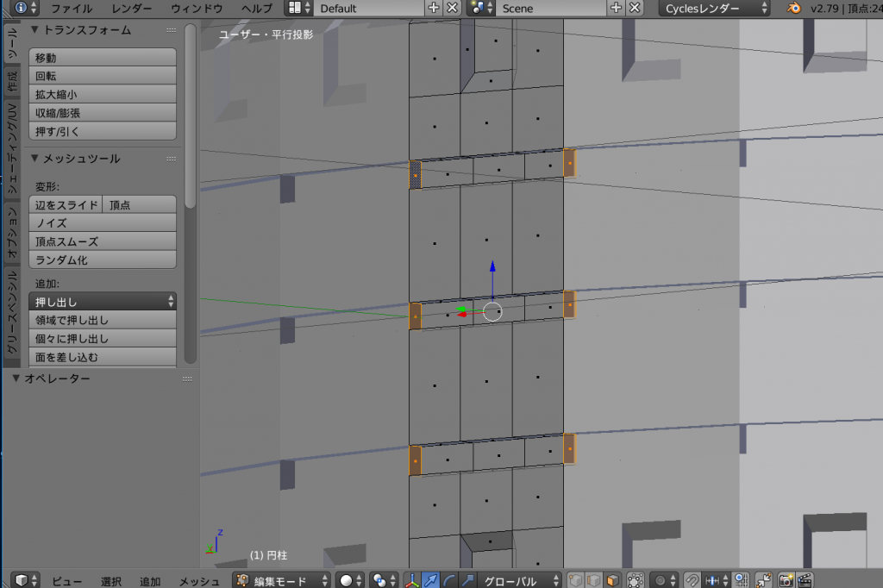Switch to the シェーディング/UV tab

click(x=12, y=152)
